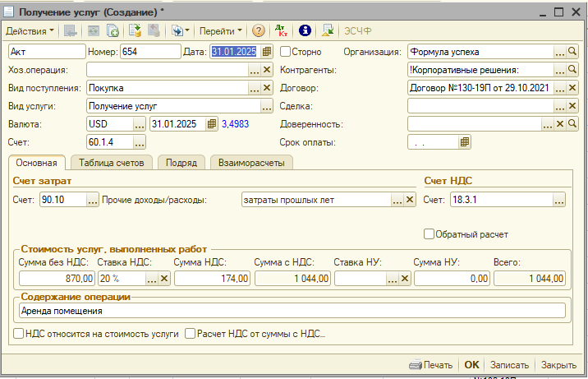
Task: Open help via the question mark icon
Action: point(259,30)
